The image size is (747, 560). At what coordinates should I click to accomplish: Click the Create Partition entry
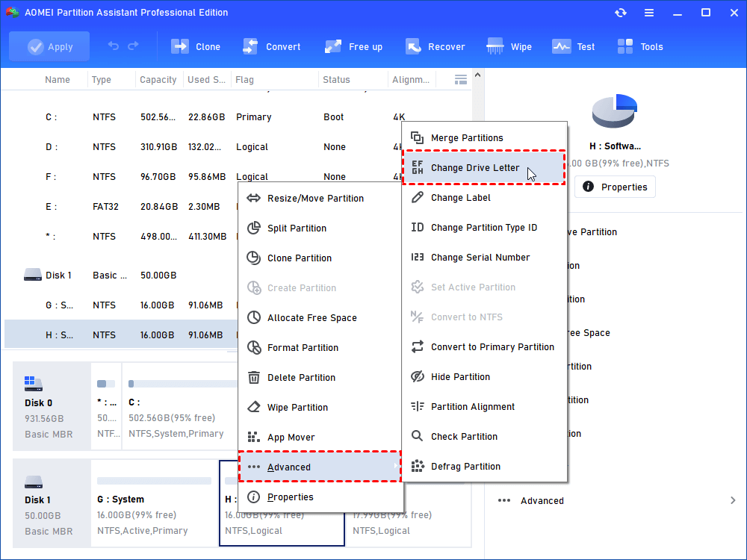tap(320, 287)
